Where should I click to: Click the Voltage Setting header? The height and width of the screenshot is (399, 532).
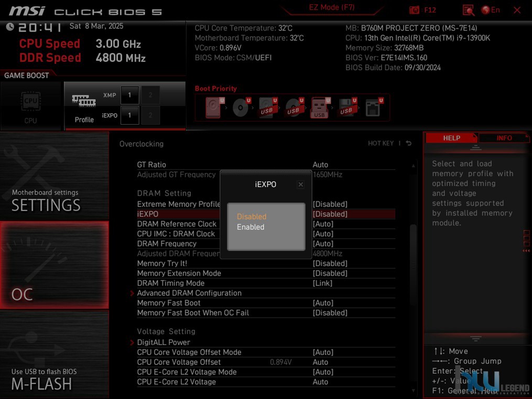coord(166,331)
